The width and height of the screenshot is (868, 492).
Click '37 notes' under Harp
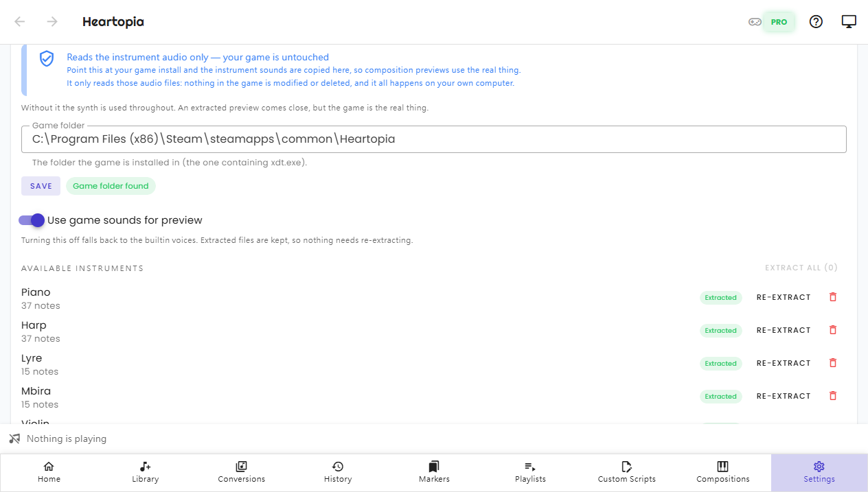(x=41, y=339)
